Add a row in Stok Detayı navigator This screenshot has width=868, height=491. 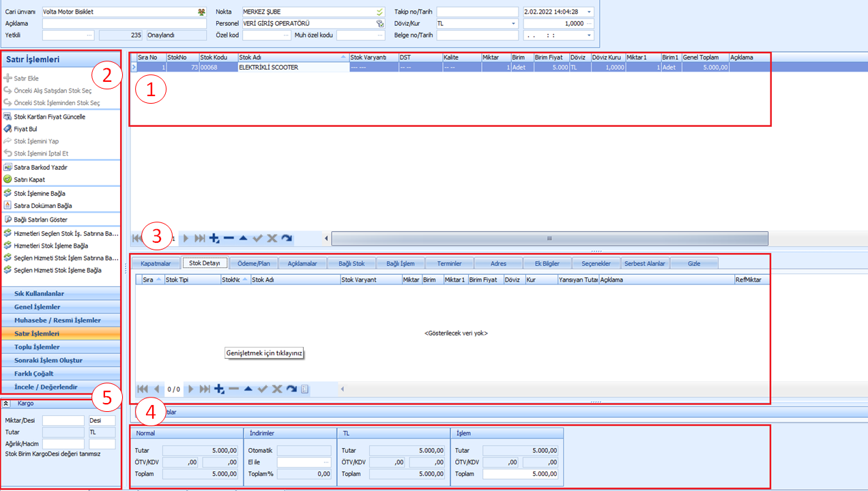coord(219,389)
